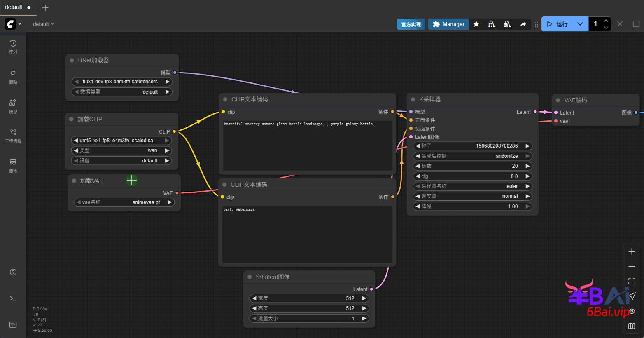644x338 pixels.
Task: Open the workflows sidebar panel
Action: 13,135
